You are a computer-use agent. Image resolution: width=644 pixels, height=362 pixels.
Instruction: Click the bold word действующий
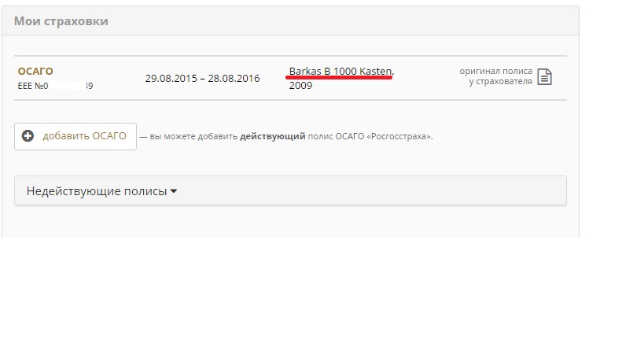(273, 136)
